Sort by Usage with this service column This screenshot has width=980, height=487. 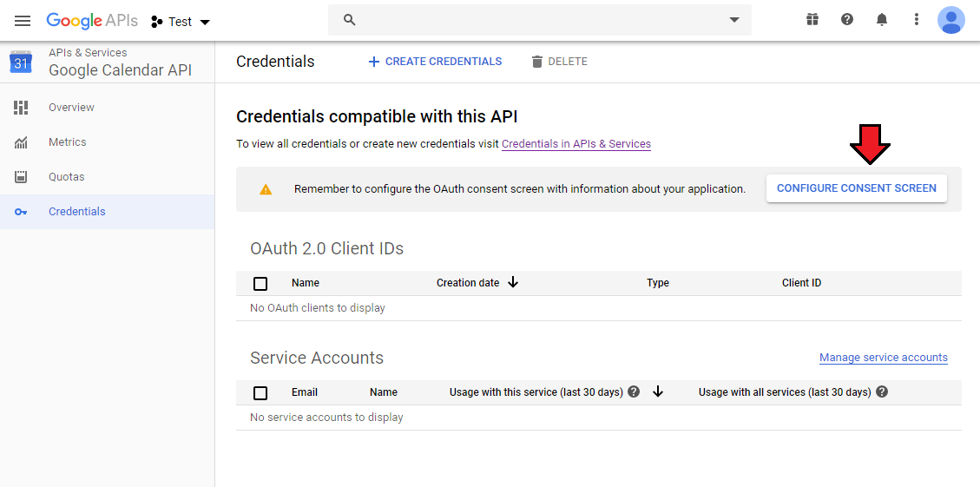(x=536, y=392)
